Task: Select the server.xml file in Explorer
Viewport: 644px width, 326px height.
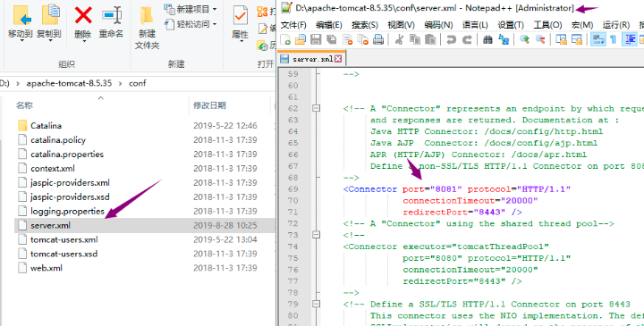Action: (x=144, y=225)
